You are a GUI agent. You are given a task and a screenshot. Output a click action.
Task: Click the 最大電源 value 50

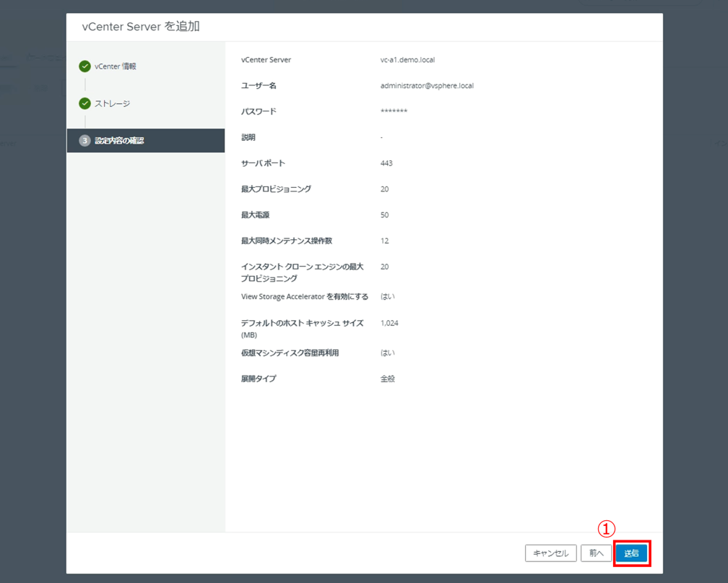384,215
